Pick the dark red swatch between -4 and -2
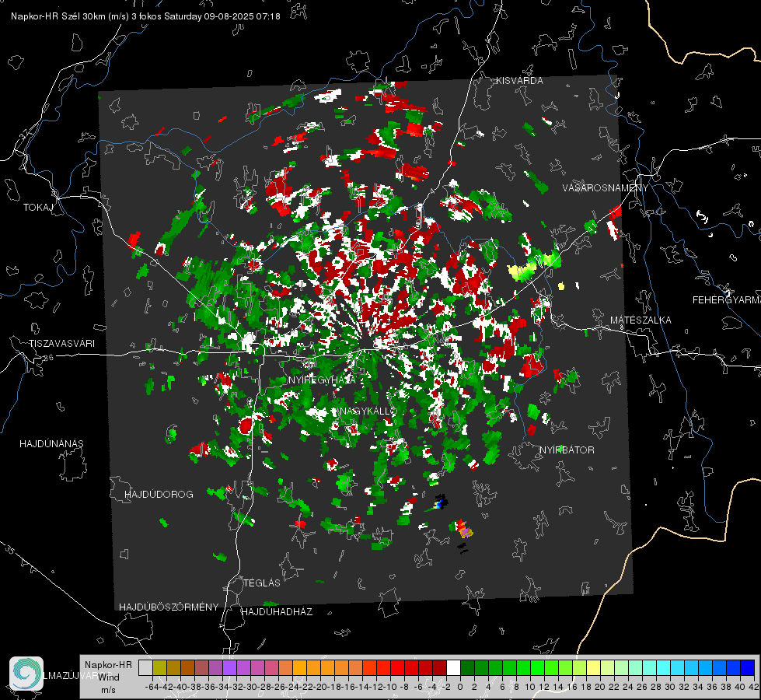 [x=439, y=668]
